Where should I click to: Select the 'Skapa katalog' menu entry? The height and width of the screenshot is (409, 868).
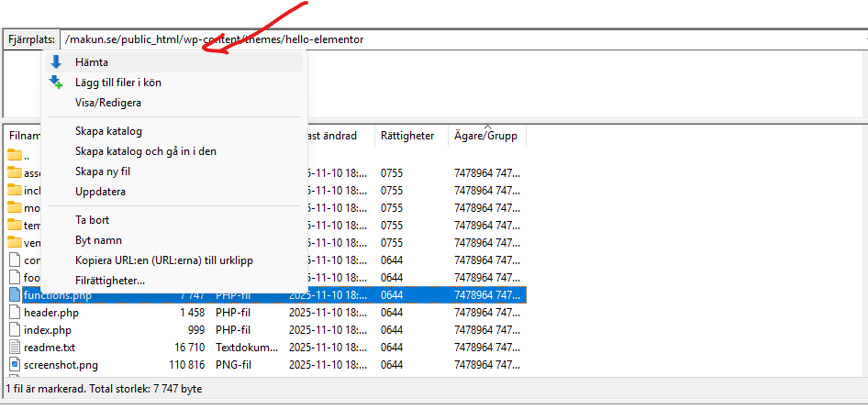pyautogui.click(x=108, y=131)
